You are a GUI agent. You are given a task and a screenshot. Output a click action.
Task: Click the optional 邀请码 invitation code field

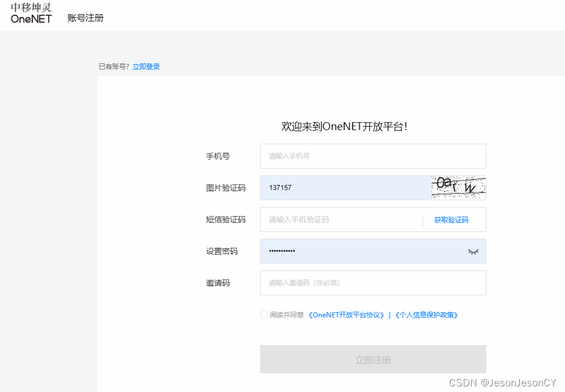click(x=373, y=283)
